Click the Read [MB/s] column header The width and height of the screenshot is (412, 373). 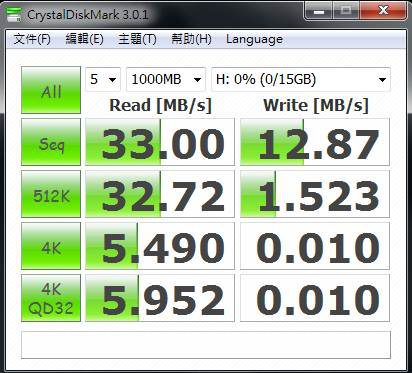(x=161, y=106)
